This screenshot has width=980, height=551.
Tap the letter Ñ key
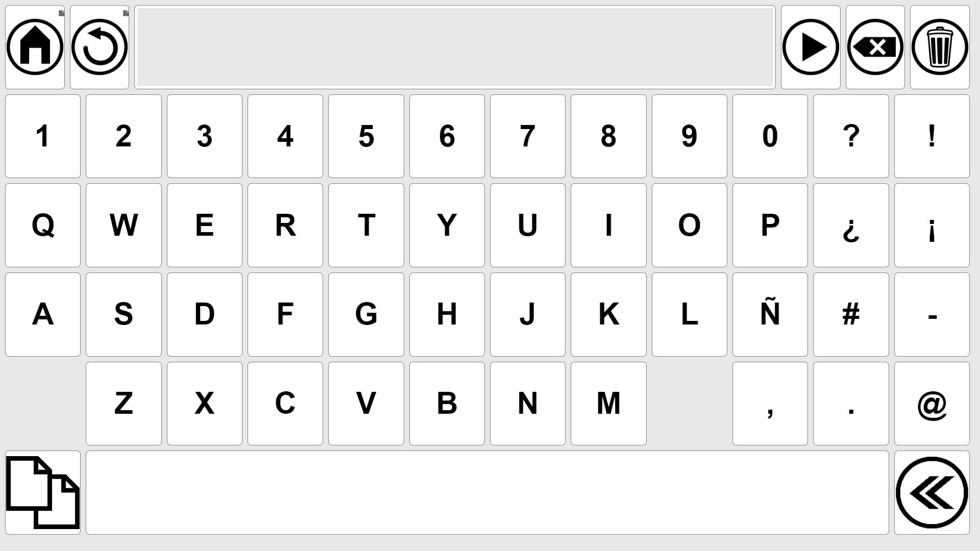click(x=770, y=314)
